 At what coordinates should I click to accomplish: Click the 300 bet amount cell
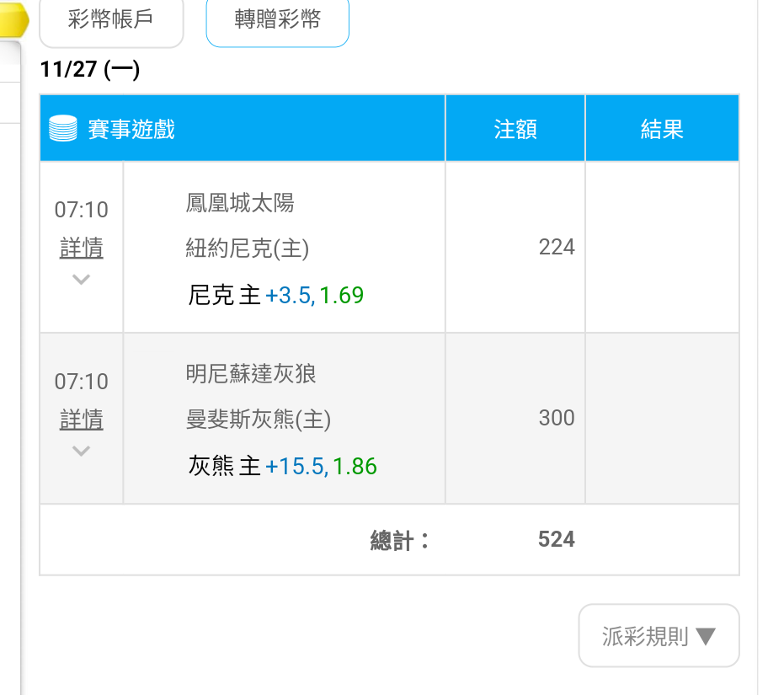515,418
